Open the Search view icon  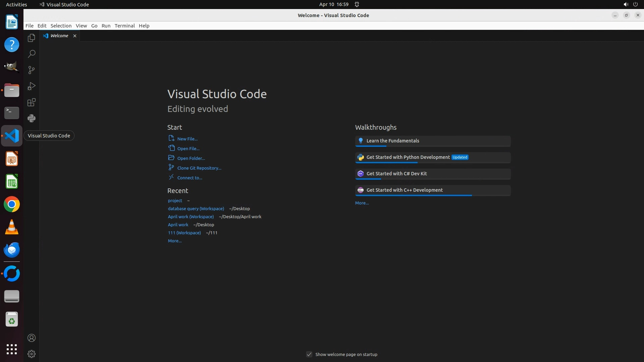pos(32,54)
